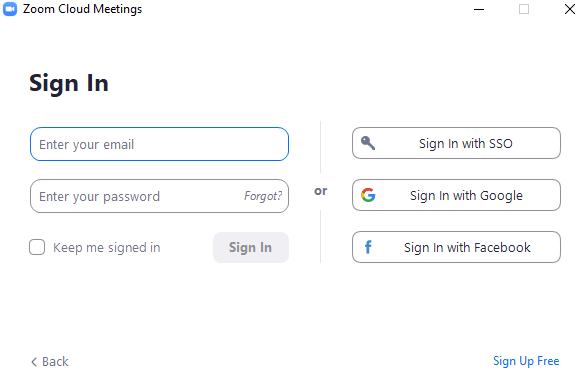Click the 'Keep me signed in' label text
Viewport: 585px width, 375px height.
[107, 247]
